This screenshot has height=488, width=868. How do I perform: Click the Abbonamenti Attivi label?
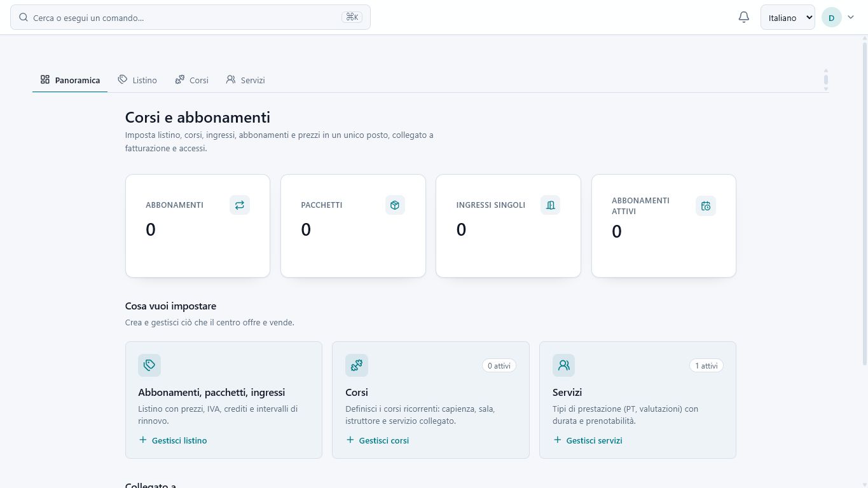pos(640,206)
